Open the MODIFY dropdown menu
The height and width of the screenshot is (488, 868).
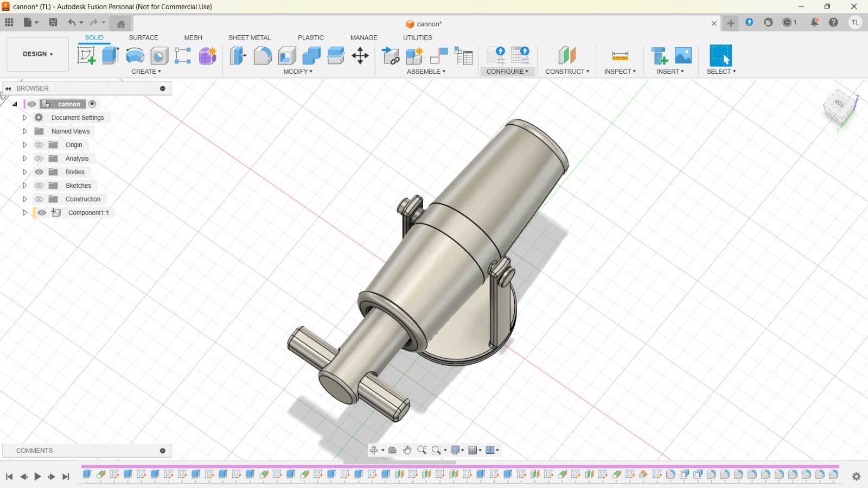click(x=298, y=72)
